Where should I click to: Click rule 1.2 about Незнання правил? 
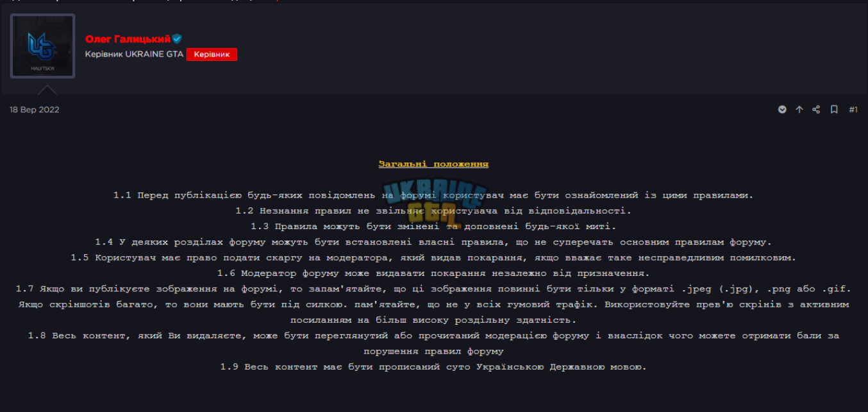tap(433, 210)
